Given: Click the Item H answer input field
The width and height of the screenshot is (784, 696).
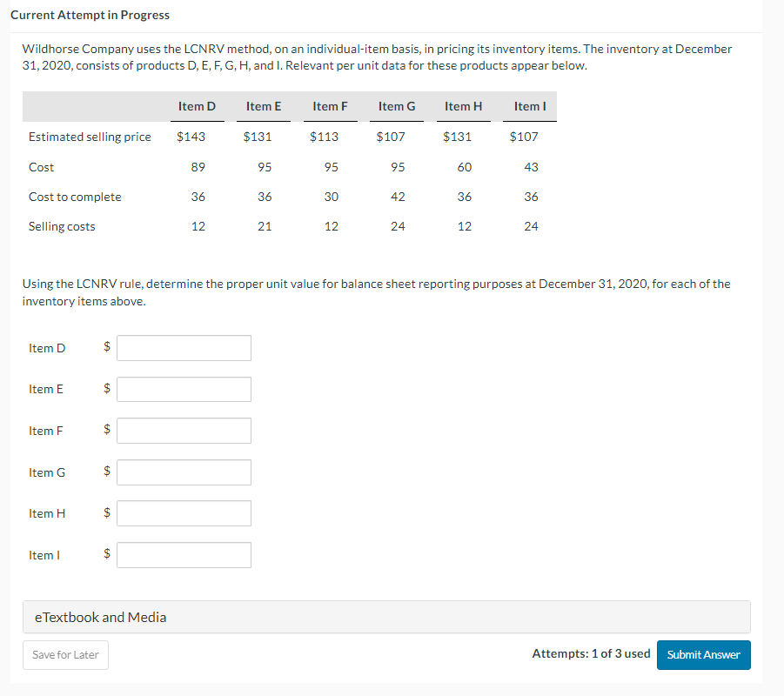Looking at the screenshot, I should point(184,512).
